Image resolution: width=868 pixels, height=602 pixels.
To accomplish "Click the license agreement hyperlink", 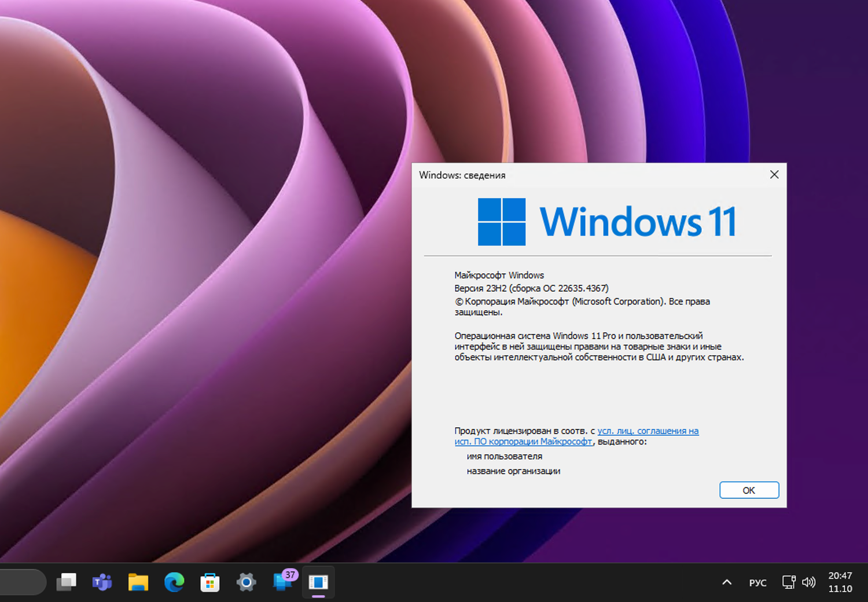I will pos(648,431).
